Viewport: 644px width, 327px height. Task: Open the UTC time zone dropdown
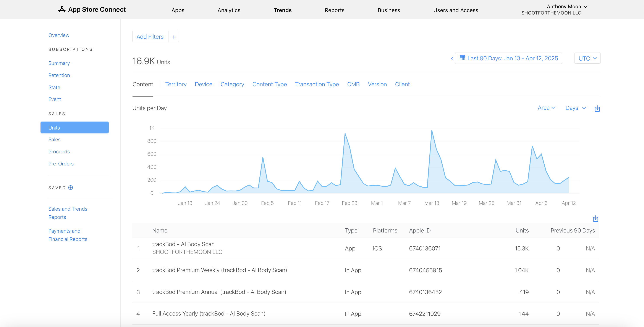[587, 58]
